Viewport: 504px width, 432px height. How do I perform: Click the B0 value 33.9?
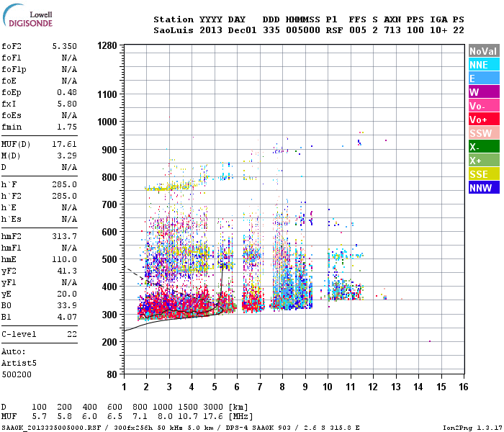point(67,305)
